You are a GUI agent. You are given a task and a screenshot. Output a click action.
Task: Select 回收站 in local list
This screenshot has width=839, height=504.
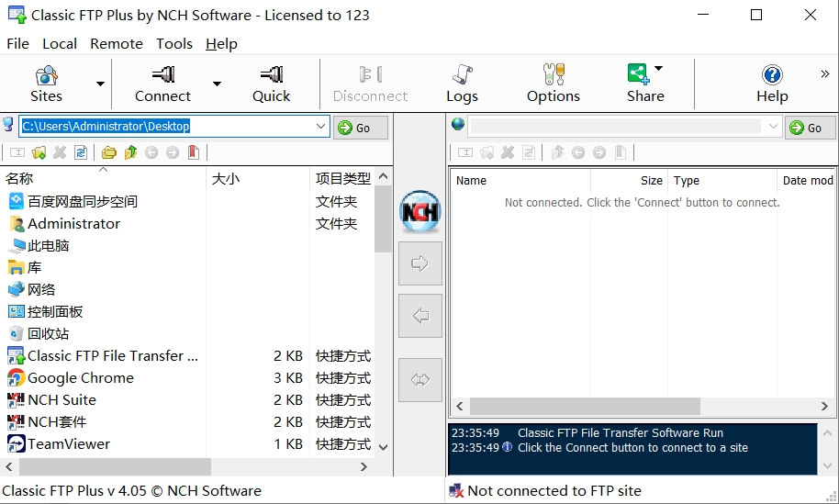pos(48,334)
